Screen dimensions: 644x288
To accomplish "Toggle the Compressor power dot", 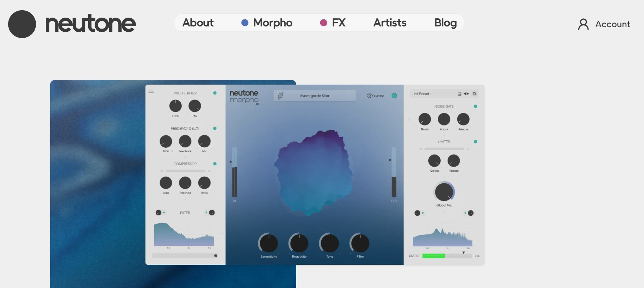I will [x=215, y=164].
